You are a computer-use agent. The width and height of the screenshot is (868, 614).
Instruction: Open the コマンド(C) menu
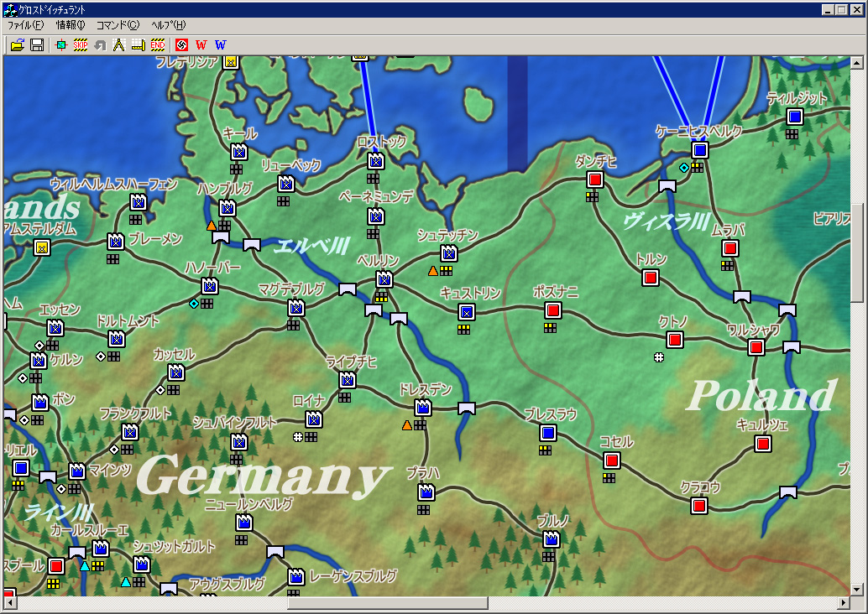(118, 25)
